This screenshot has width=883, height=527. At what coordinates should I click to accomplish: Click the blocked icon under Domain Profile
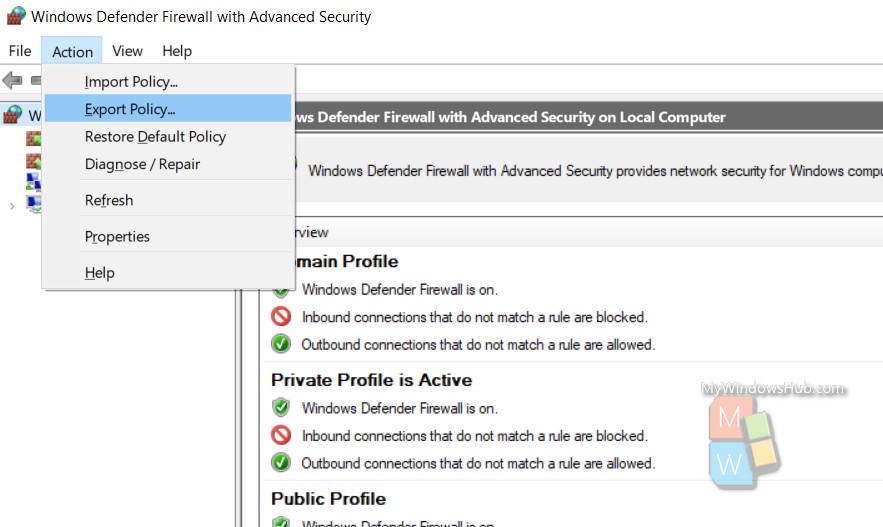281,316
